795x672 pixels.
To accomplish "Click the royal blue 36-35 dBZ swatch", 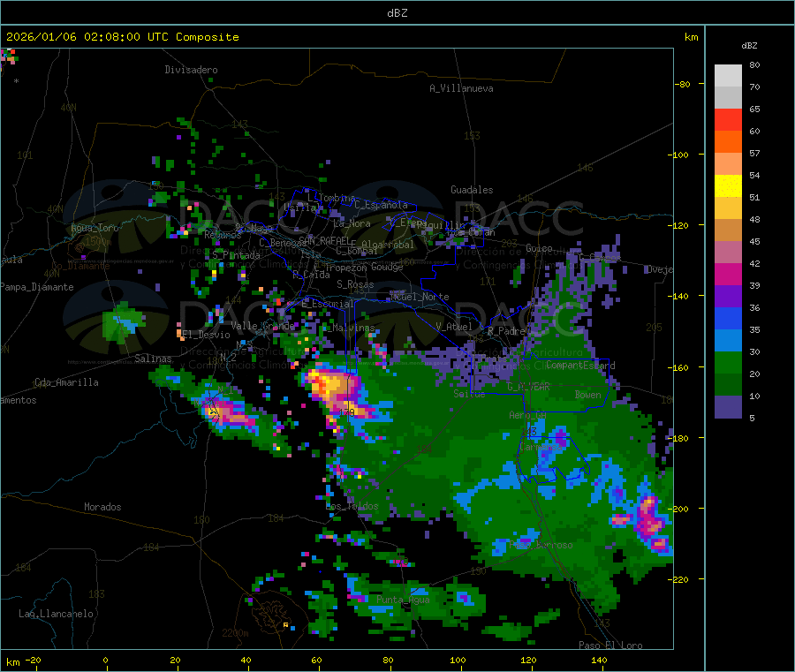I will pos(728,318).
